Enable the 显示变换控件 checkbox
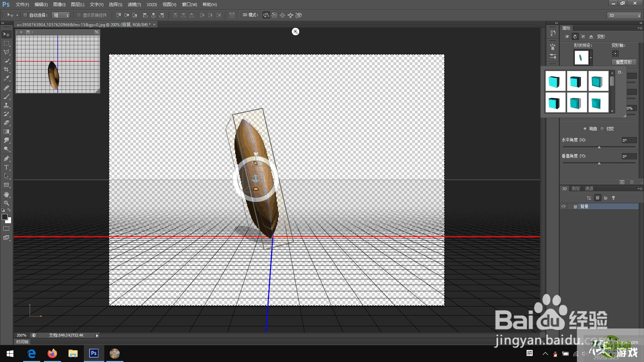The image size is (644, 362). 79,15
